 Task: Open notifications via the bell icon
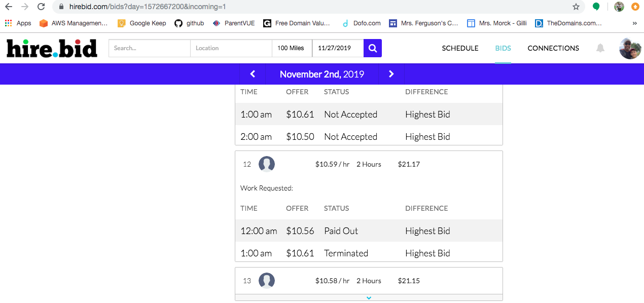[600, 48]
